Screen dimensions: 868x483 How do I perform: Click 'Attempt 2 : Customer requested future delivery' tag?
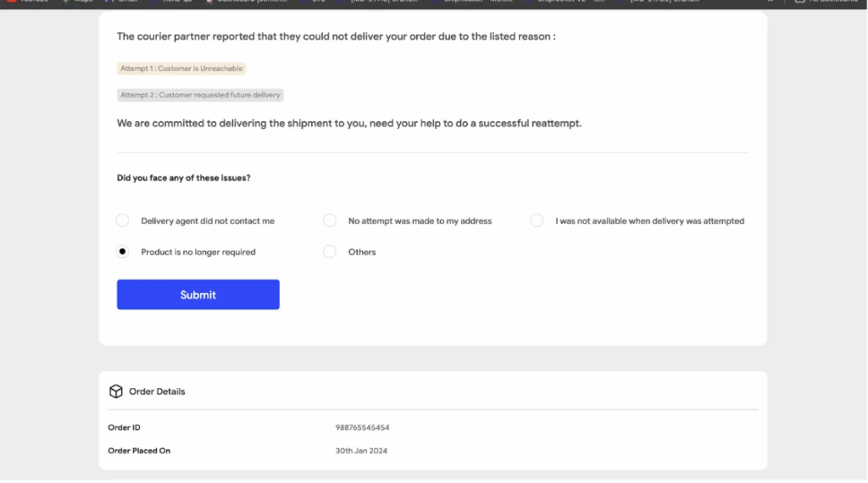pyautogui.click(x=200, y=95)
